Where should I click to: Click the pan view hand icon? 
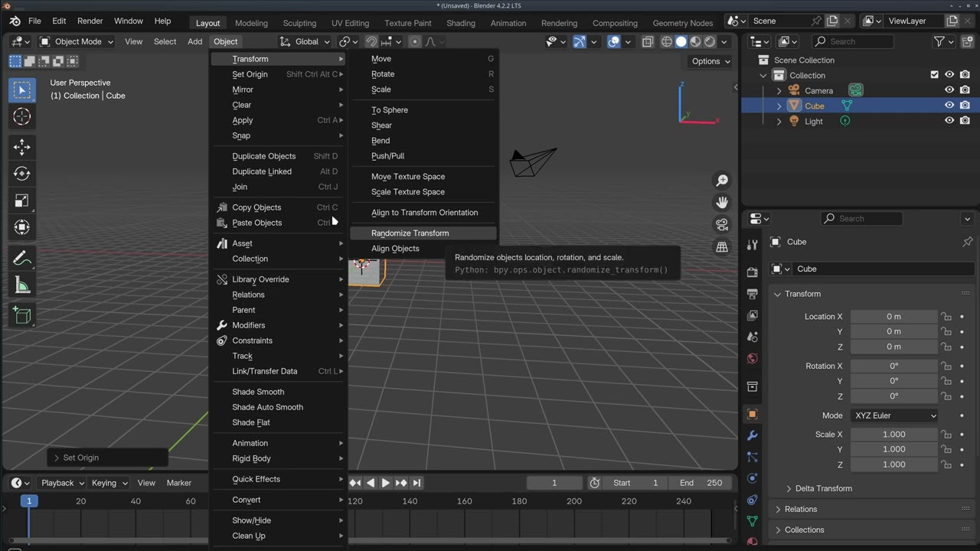tap(722, 202)
